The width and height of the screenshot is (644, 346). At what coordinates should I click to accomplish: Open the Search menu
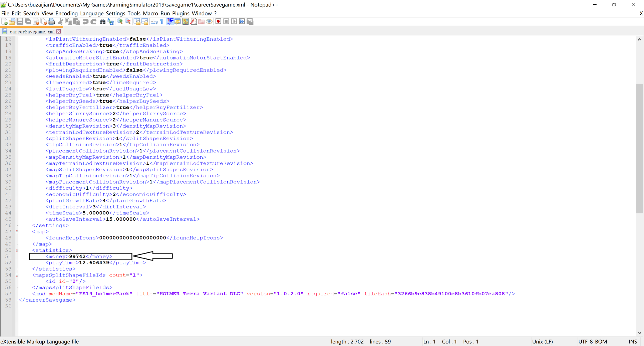31,13
